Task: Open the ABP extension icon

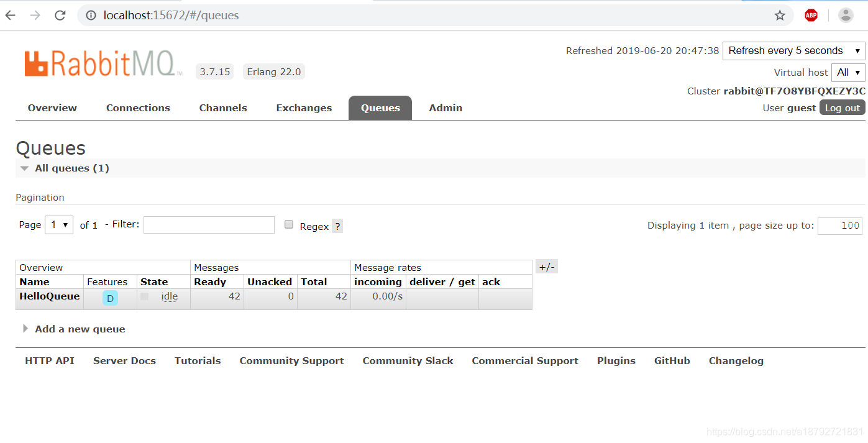Action: [811, 16]
